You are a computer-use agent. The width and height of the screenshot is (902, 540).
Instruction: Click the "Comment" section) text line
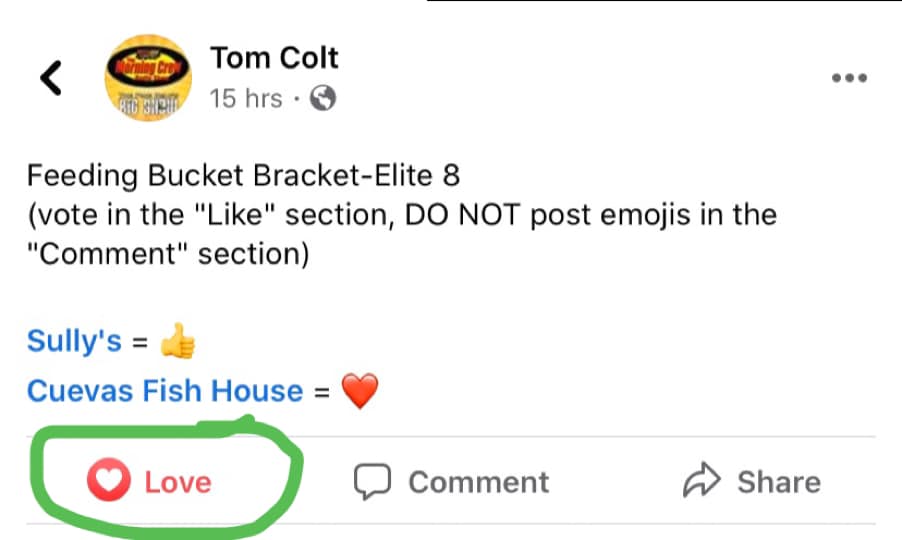coord(168,254)
